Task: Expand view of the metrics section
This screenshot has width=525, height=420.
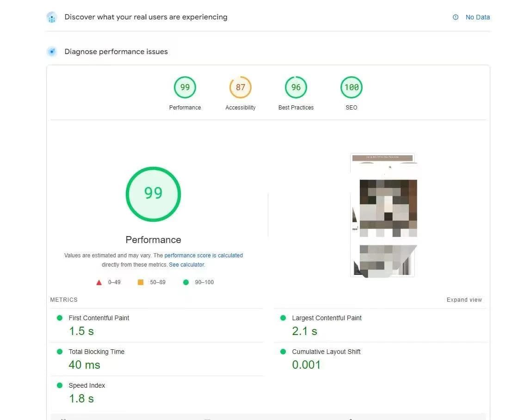Action: 464,300
